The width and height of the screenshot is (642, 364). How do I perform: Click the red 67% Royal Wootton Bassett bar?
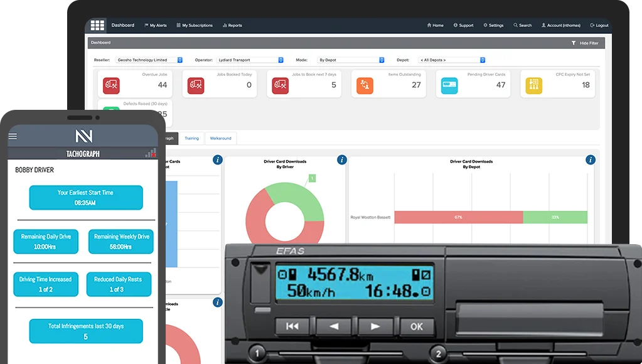458,217
